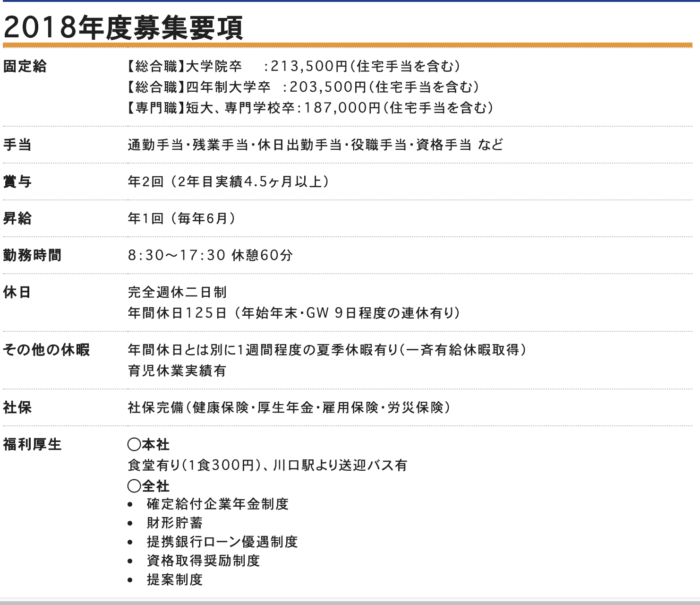Select the 短大、専門学校卒 187,000円 salary line

coord(310,108)
